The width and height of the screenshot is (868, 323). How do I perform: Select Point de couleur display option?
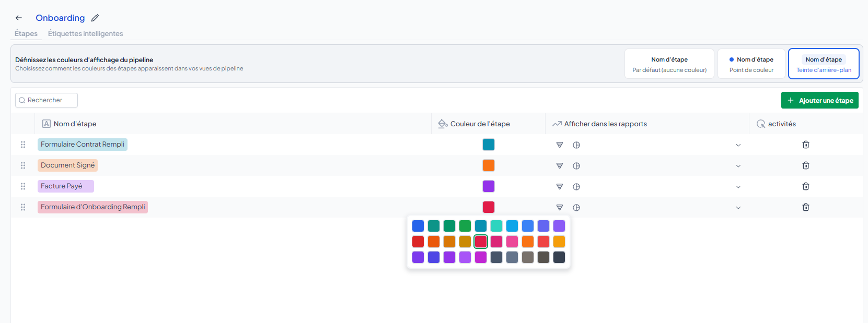pos(751,64)
